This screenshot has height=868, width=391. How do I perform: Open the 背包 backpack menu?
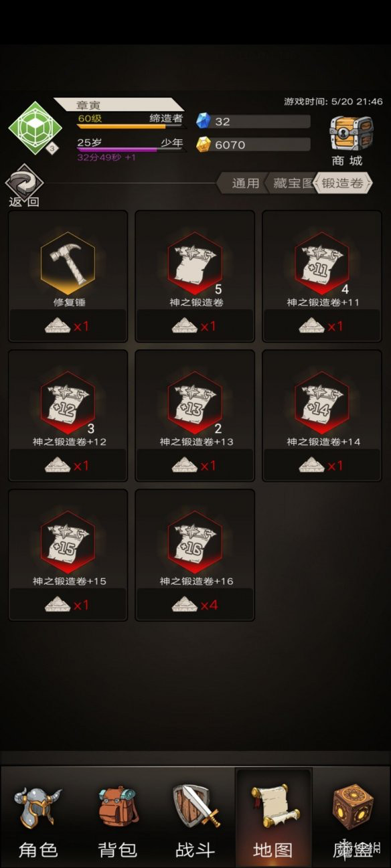(x=118, y=821)
